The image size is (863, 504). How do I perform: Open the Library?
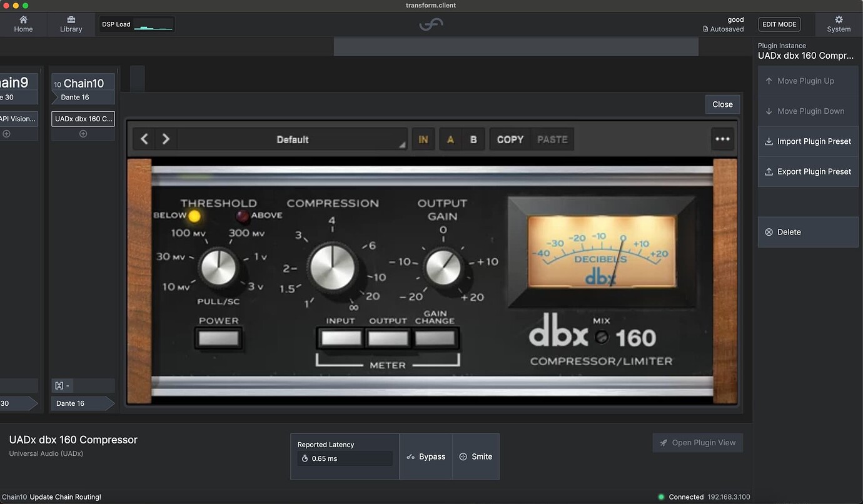71,24
